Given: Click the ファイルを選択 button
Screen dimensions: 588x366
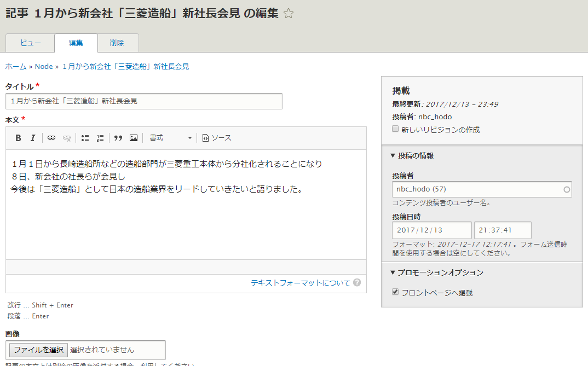Looking at the screenshot, I should tap(38, 350).
